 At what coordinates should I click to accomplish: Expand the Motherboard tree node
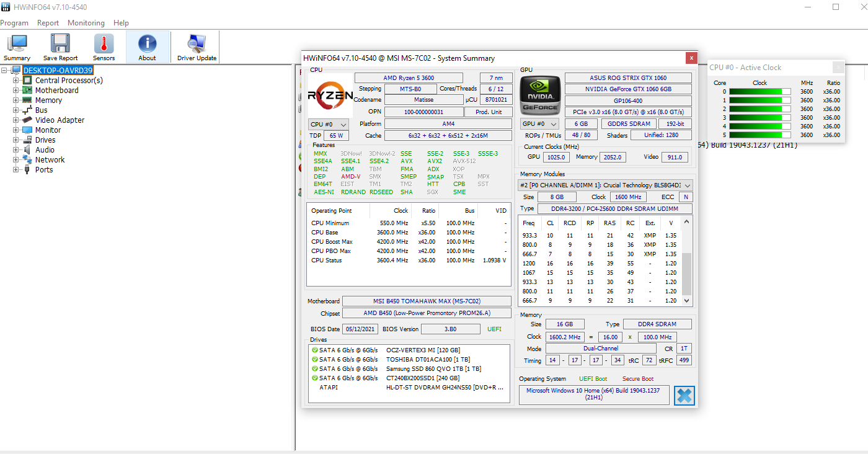point(16,90)
